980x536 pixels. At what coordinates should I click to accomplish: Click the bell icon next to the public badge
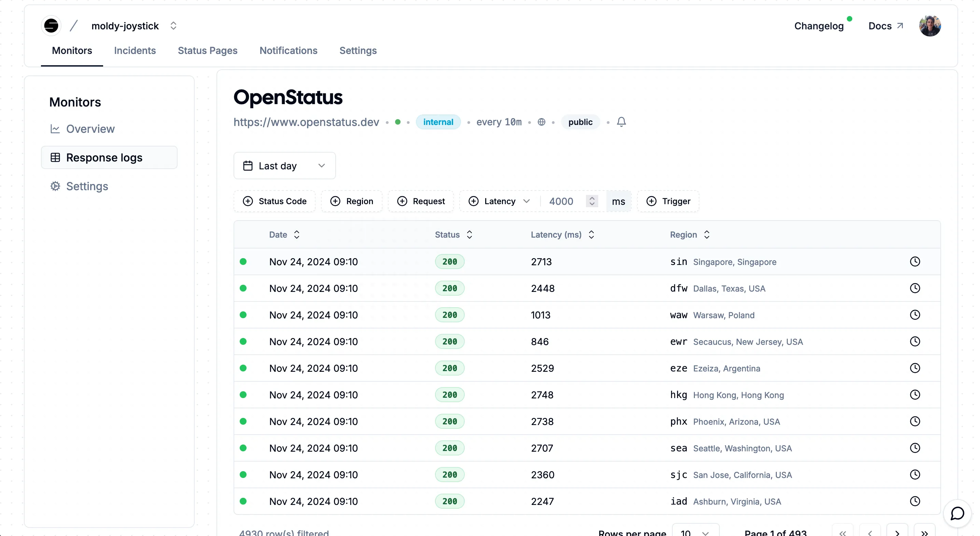[621, 122]
